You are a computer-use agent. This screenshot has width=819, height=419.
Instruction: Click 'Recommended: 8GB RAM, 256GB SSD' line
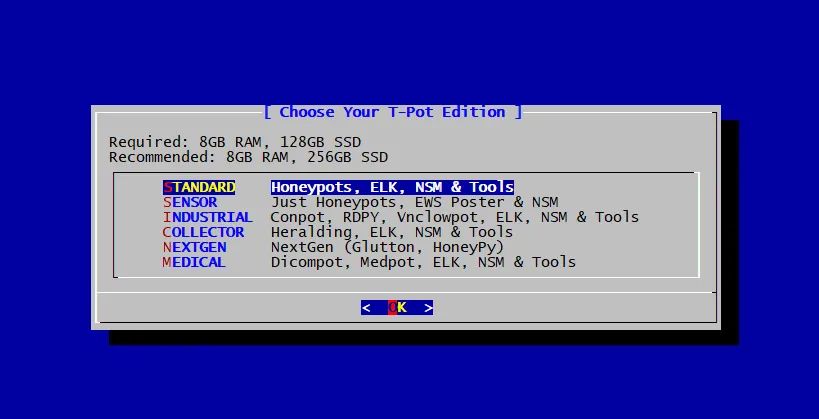249,157
